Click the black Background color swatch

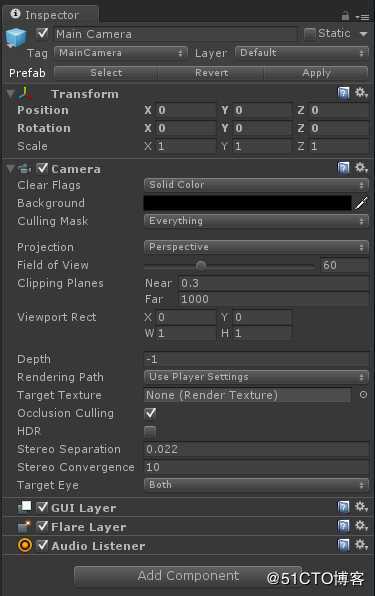click(247, 203)
